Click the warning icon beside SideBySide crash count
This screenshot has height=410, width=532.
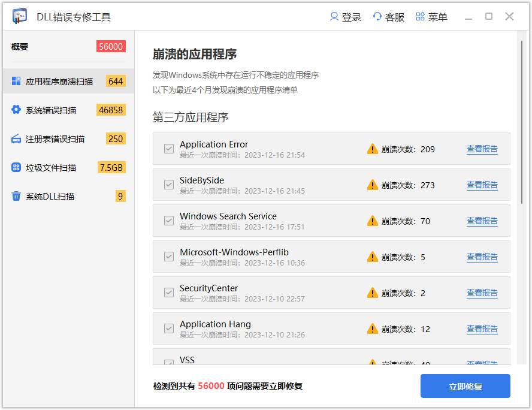372,185
